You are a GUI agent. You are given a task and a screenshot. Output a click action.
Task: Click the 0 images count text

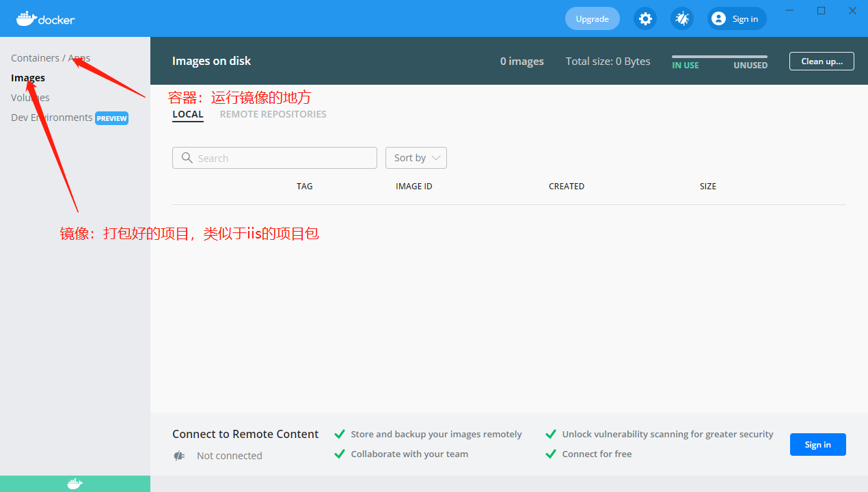coord(522,61)
